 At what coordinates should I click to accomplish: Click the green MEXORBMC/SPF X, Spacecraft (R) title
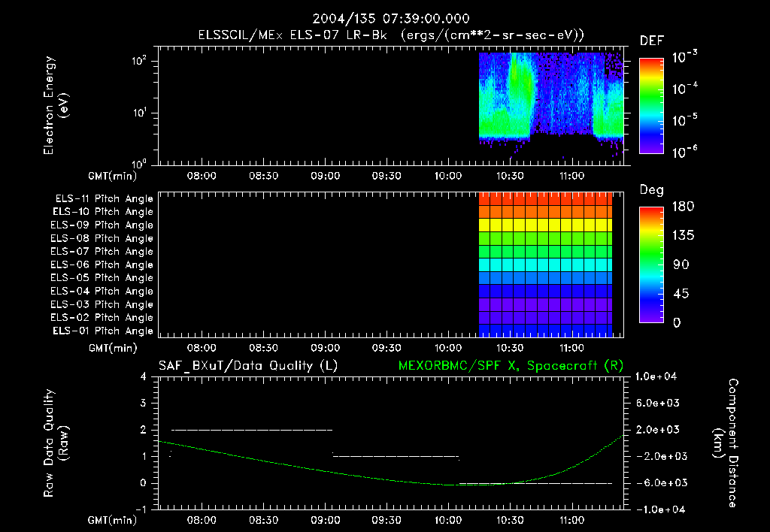click(511, 366)
